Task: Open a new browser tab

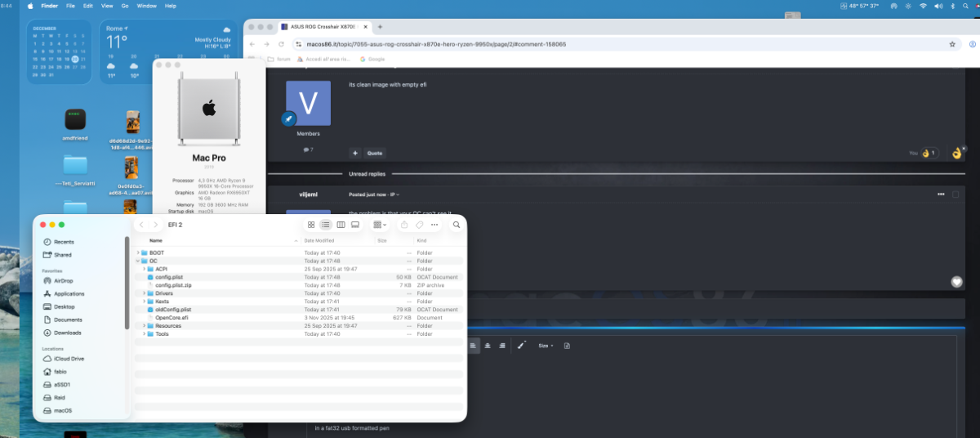Action: (380, 27)
